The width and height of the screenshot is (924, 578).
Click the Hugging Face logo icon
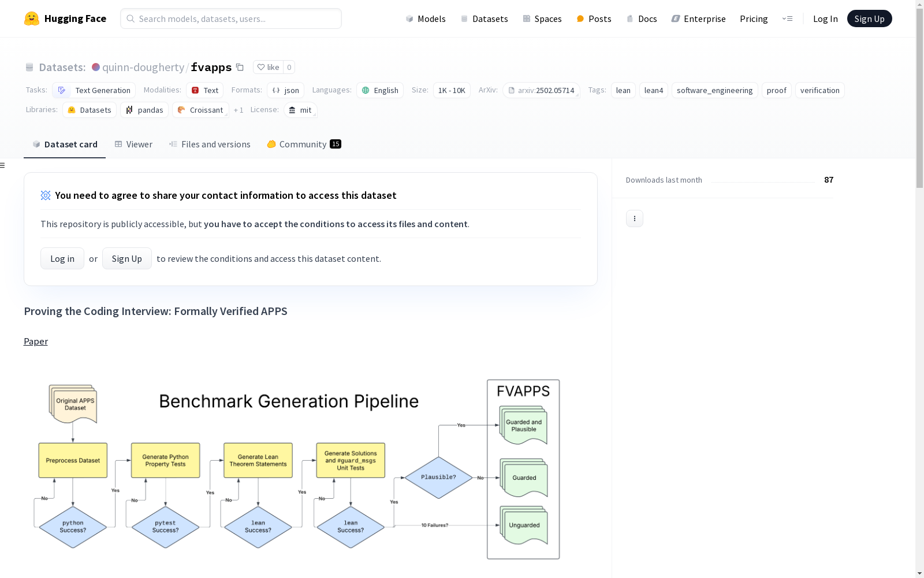(x=32, y=18)
